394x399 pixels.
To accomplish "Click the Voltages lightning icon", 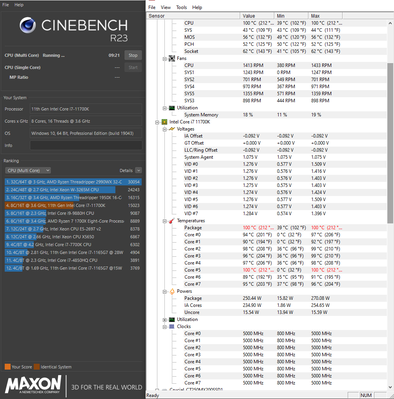I will [172, 129].
